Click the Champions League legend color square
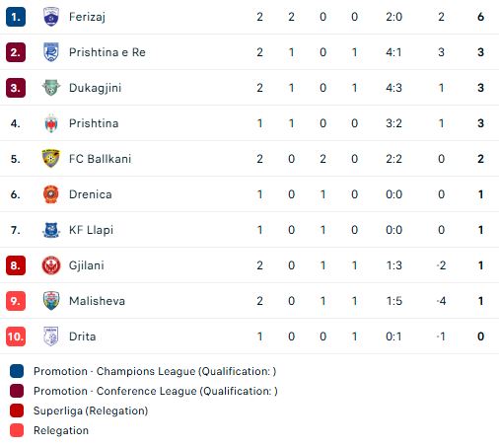 [17, 371]
